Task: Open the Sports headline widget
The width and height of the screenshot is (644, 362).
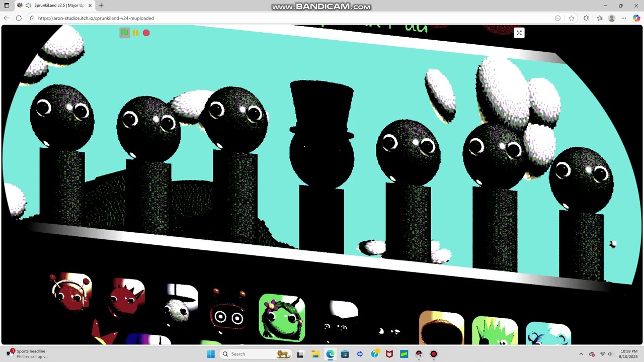Action: (28, 354)
